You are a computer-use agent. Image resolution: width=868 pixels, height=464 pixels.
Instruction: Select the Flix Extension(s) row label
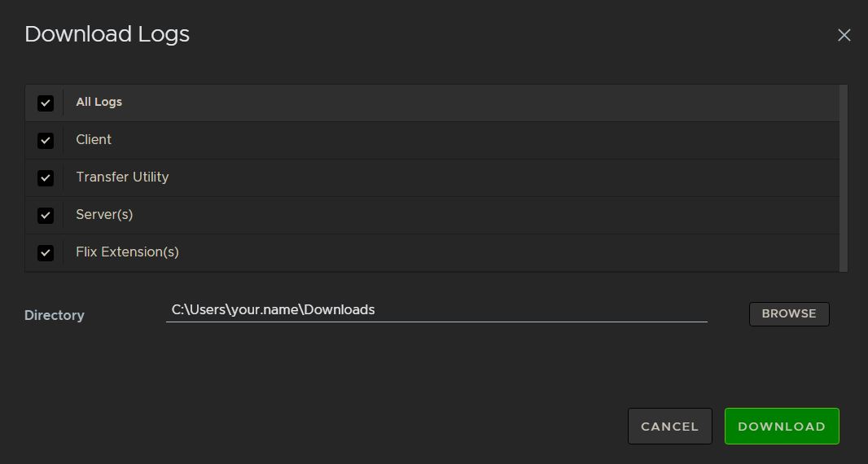click(127, 252)
